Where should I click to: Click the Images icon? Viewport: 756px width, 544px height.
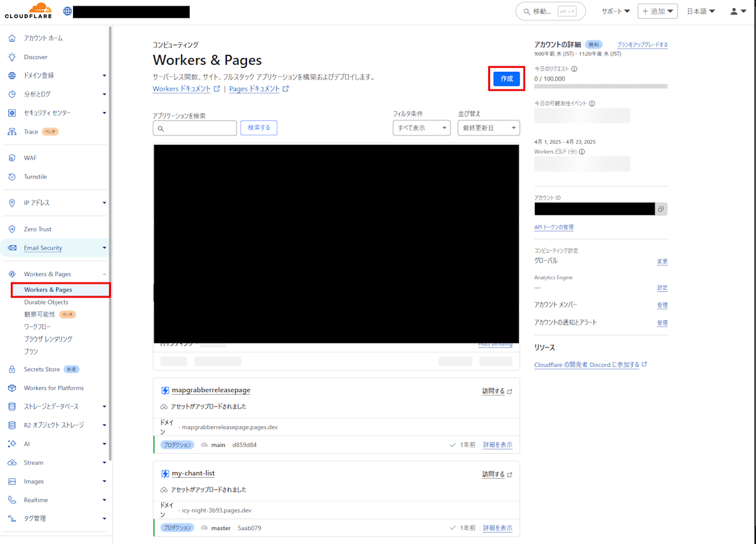12,481
